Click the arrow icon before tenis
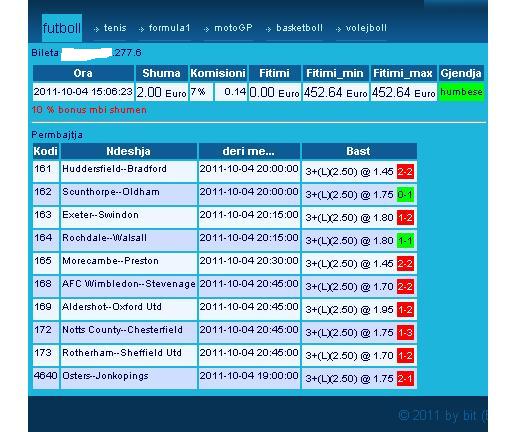 tap(96, 29)
